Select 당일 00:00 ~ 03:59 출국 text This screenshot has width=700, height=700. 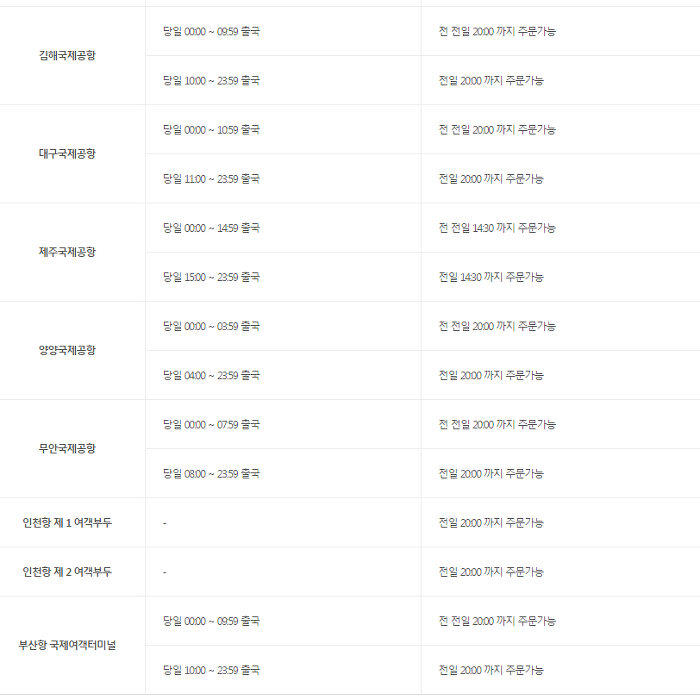tap(211, 326)
